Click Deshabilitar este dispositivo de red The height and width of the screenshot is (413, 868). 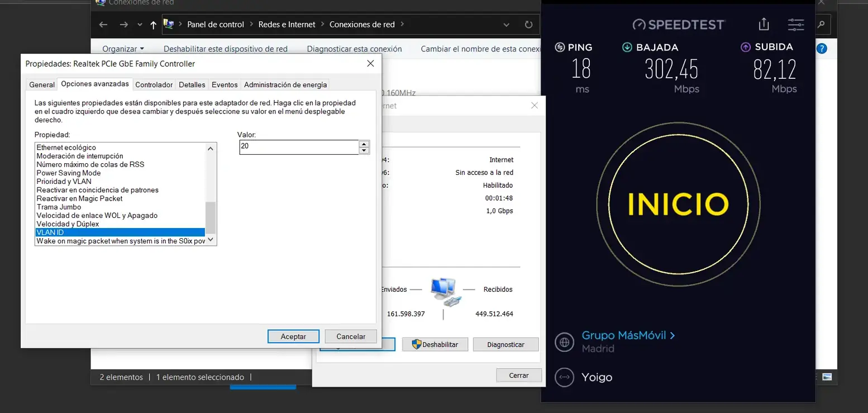click(x=226, y=49)
